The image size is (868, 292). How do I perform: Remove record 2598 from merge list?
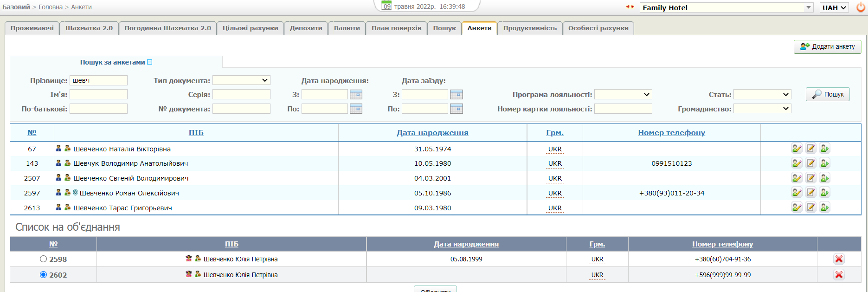click(x=839, y=259)
